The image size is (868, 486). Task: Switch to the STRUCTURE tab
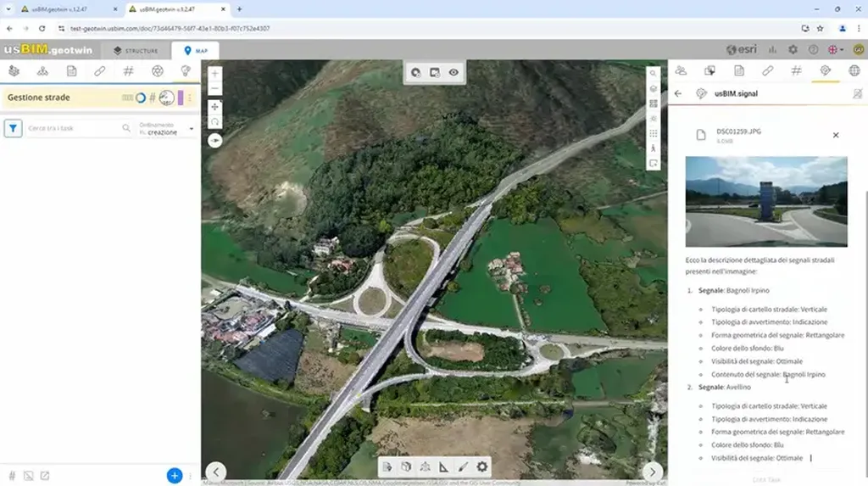coord(136,51)
